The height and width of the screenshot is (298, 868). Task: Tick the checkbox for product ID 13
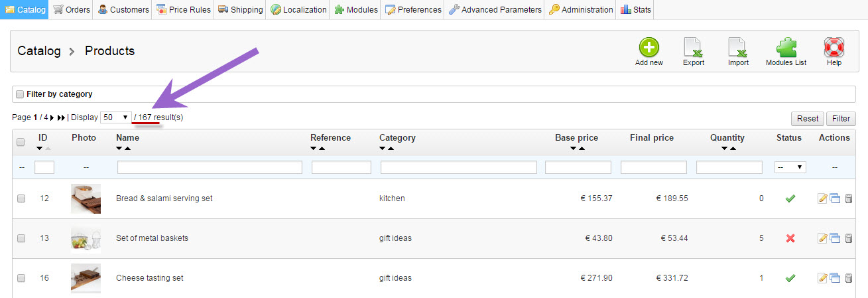(x=21, y=238)
